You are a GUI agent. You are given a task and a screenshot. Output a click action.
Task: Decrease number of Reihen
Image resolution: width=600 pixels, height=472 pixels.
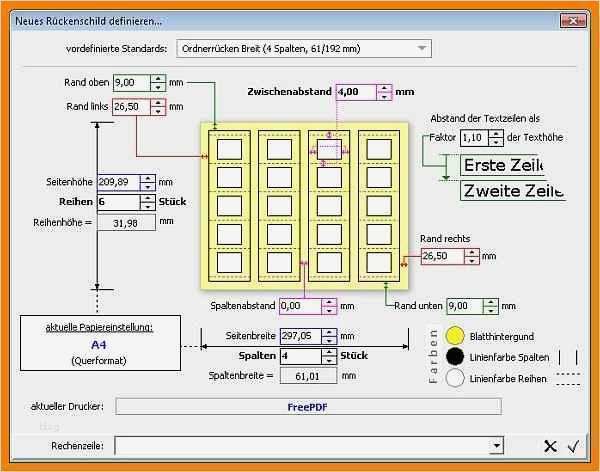pos(147,206)
